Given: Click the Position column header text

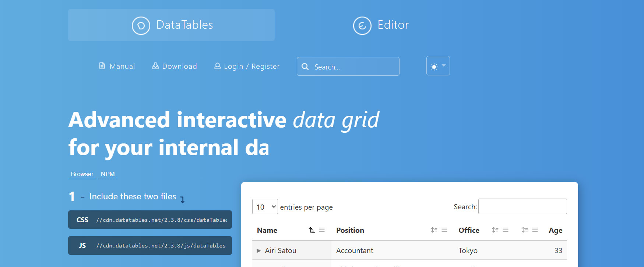Looking at the screenshot, I should 350,230.
